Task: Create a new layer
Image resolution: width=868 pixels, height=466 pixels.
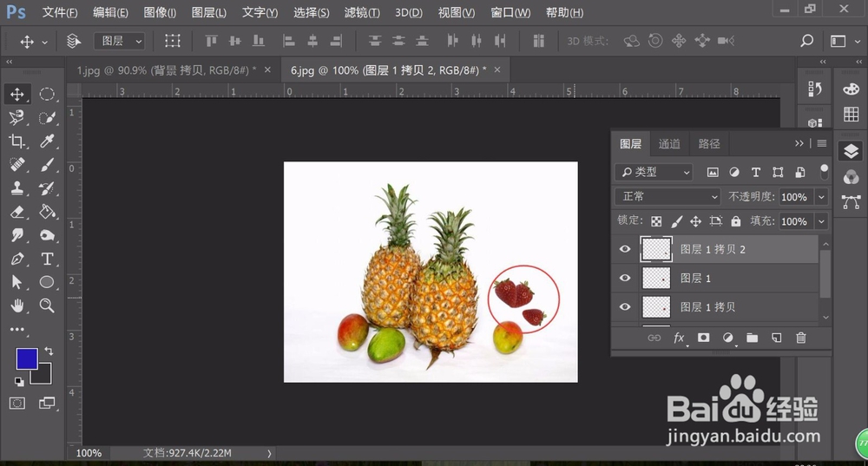Action: tap(777, 338)
